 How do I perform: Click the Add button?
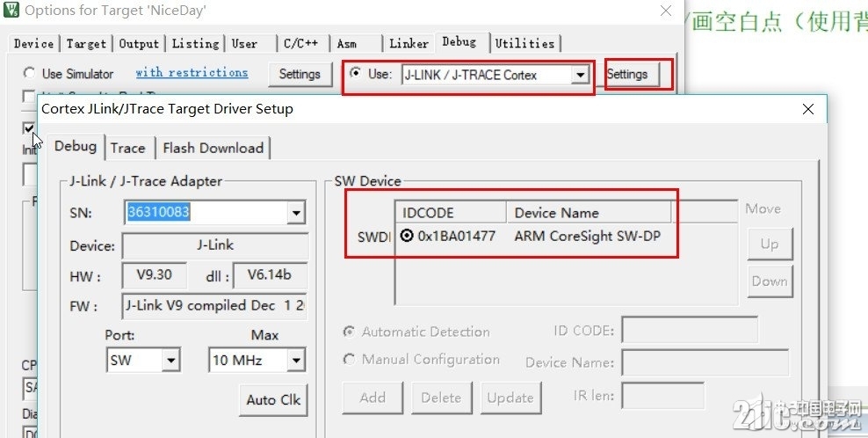point(373,398)
